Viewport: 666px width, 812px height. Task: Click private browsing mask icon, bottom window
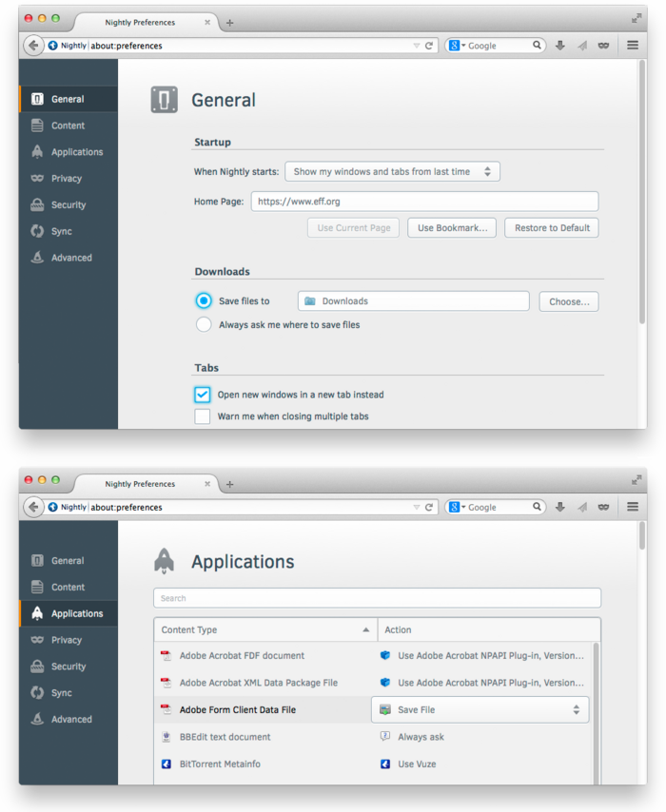coord(603,507)
